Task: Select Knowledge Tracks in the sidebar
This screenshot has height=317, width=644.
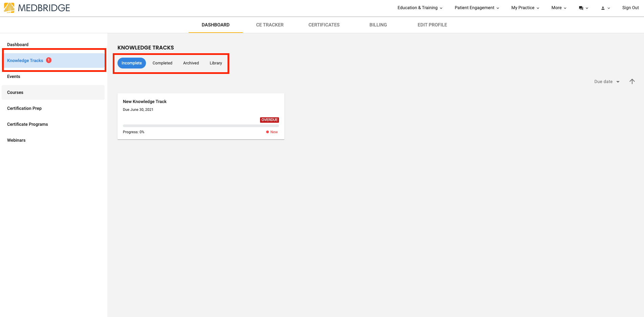Action: (x=53, y=60)
